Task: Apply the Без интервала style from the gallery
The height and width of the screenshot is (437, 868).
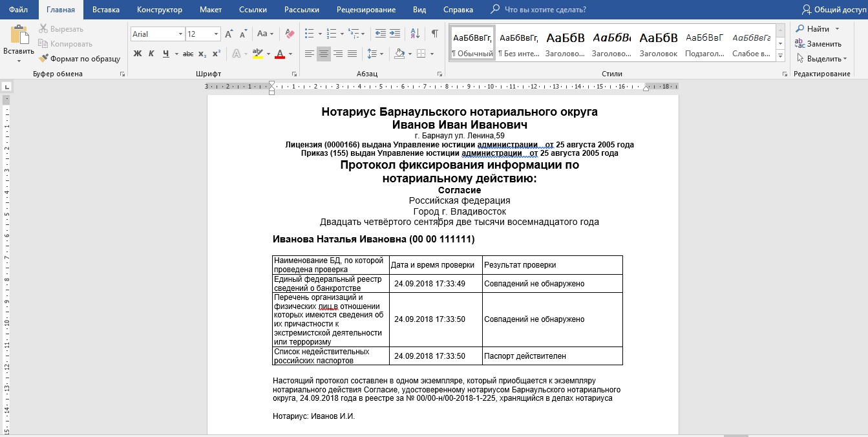Action: 519,43
